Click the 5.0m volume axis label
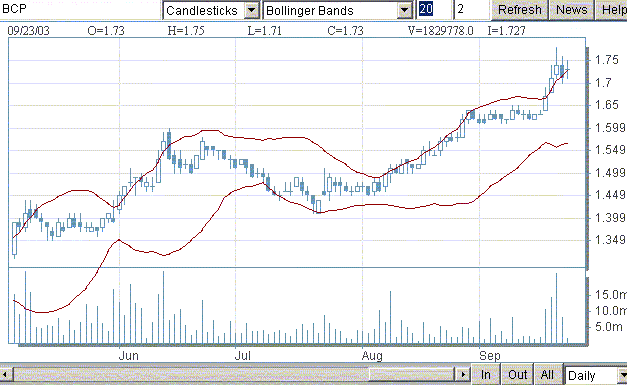Image resolution: width=627 pixels, height=385 pixels. pyautogui.click(x=609, y=327)
